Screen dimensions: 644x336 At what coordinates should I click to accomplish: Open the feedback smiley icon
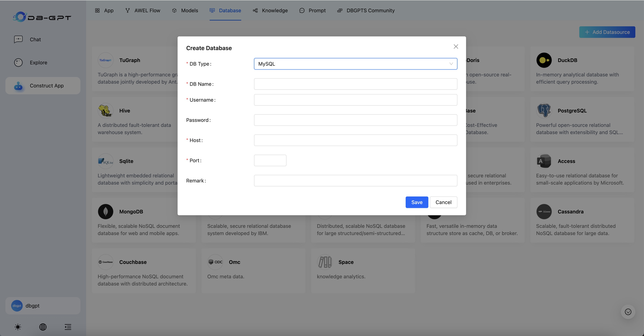(628, 312)
